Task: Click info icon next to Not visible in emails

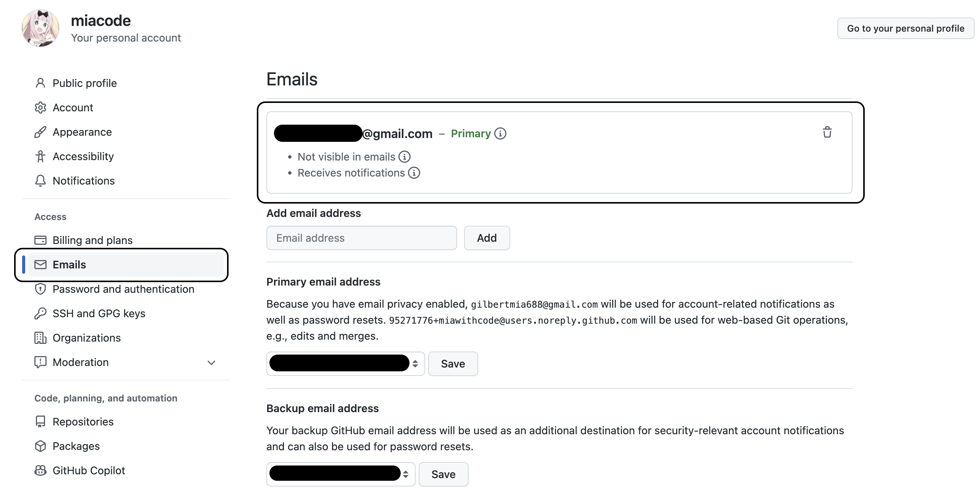Action: click(405, 157)
